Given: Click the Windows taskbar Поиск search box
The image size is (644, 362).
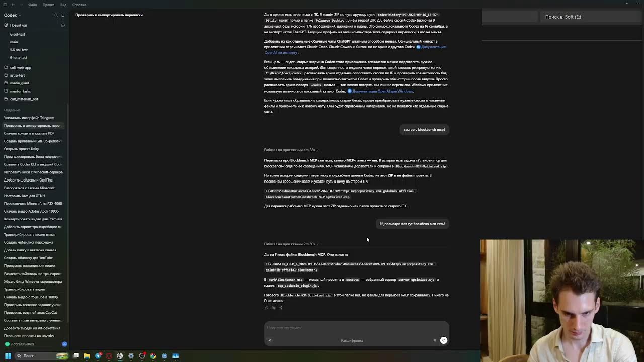Looking at the screenshot, I should 42,356.
